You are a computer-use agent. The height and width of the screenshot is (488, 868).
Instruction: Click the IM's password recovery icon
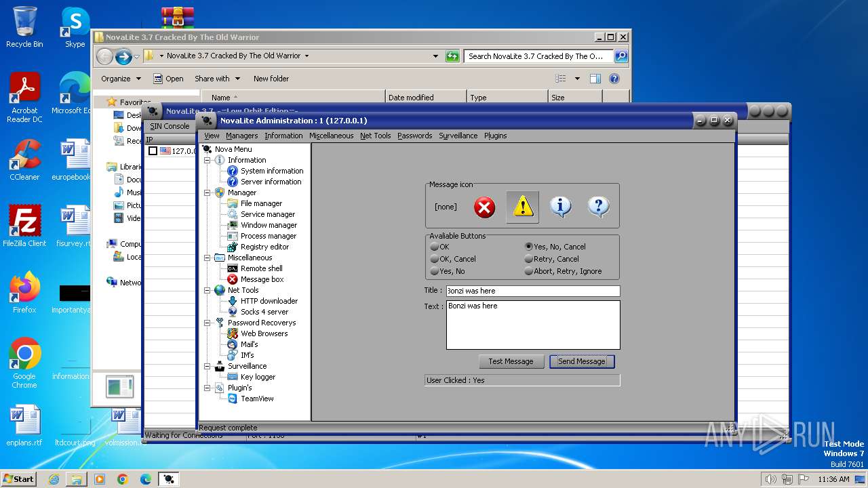click(x=233, y=355)
